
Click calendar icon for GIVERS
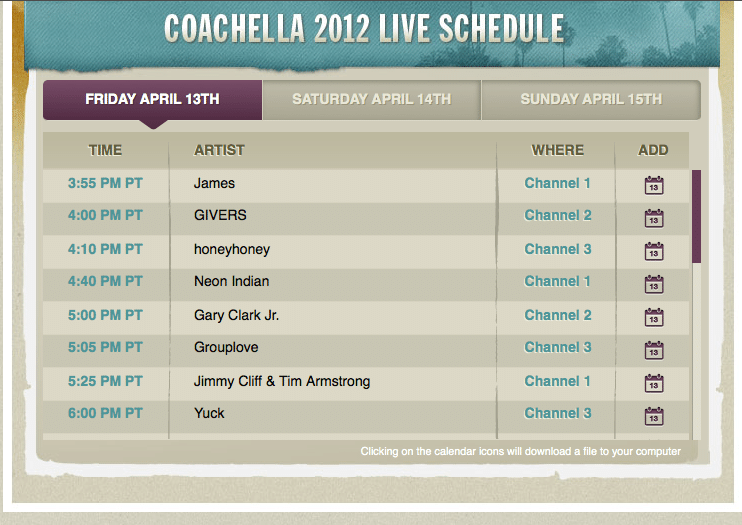(654, 218)
